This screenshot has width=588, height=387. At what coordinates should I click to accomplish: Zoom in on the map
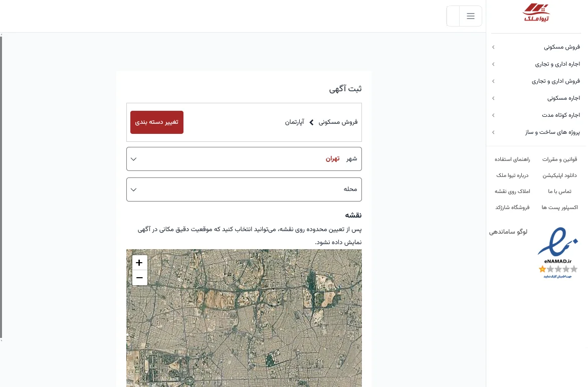pyautogui.click(x=139, y=263)
